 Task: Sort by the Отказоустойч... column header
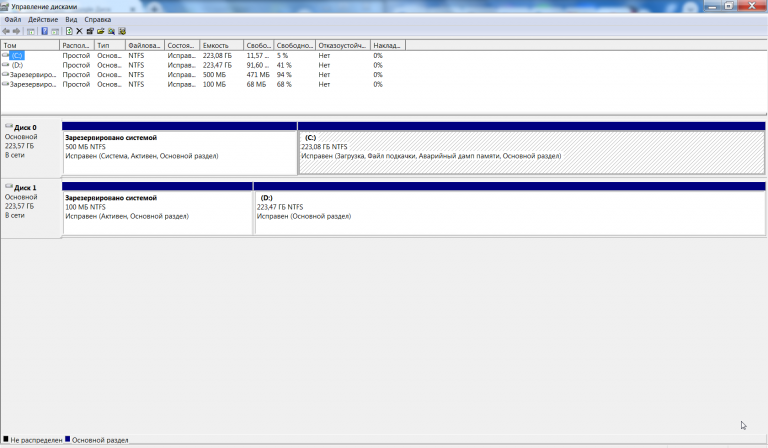(343, 45)
